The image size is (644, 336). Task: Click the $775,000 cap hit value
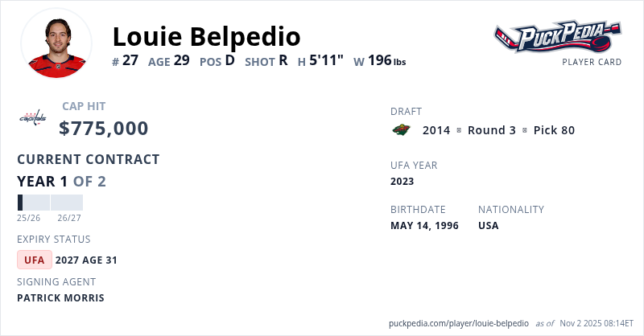pos(104,129)
